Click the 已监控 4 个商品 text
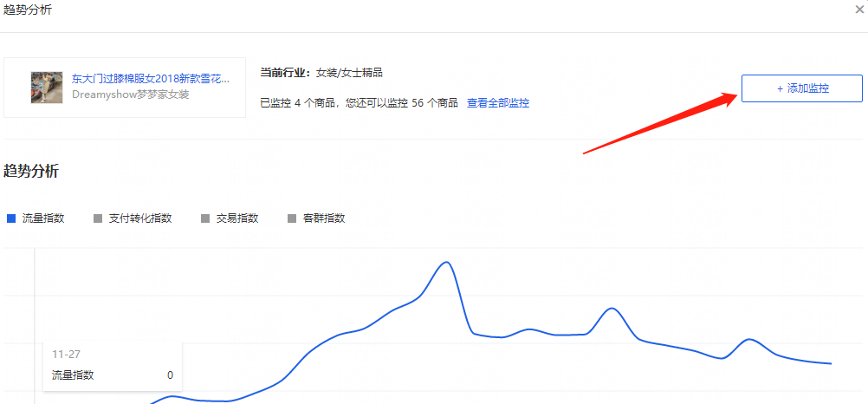 point(300,103)
